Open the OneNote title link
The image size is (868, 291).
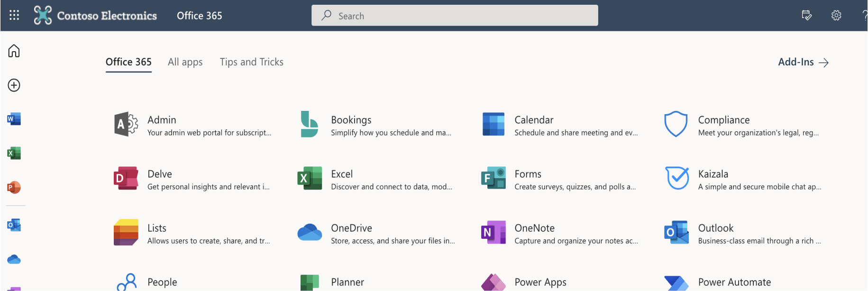pyautogui.click(x=535, y=228)
